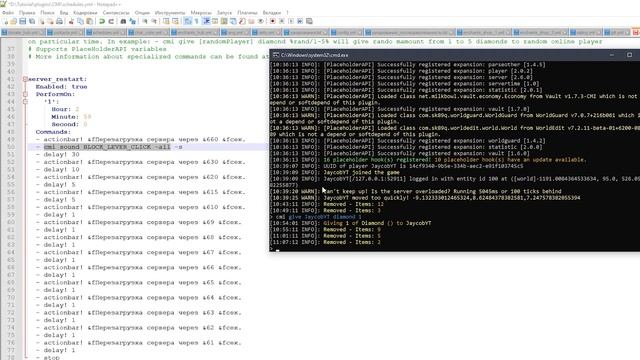Open the Файл menu
The height and width of the screenshot is (360, 640).
8,13
